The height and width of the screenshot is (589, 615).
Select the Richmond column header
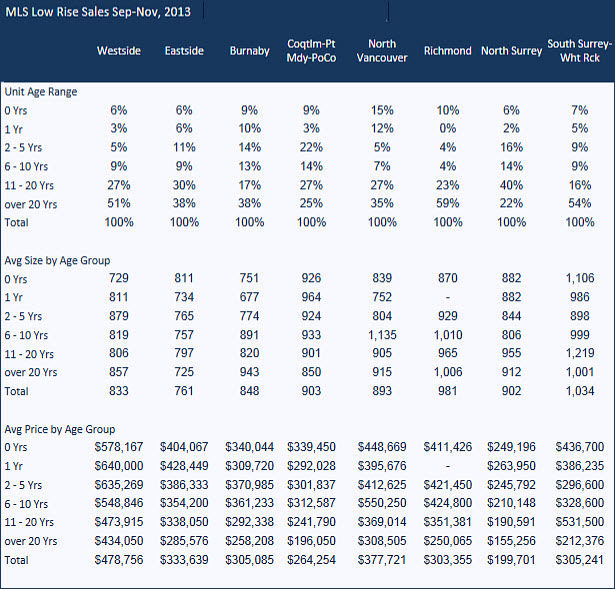coord(448,51)
